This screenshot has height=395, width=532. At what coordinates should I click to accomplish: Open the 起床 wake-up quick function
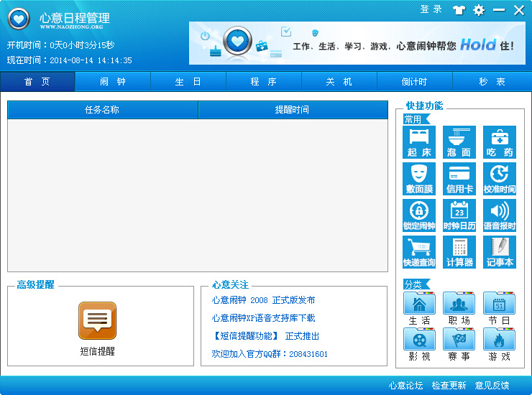pos(419,142)
